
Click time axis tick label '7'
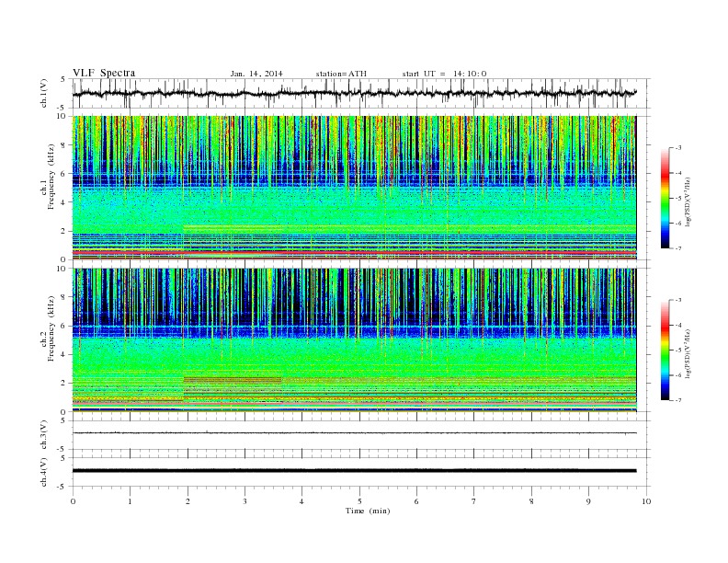tap(474, 501)
